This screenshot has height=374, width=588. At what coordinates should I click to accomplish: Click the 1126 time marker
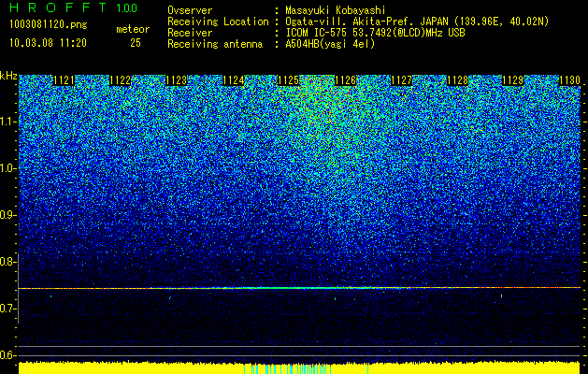345,80
